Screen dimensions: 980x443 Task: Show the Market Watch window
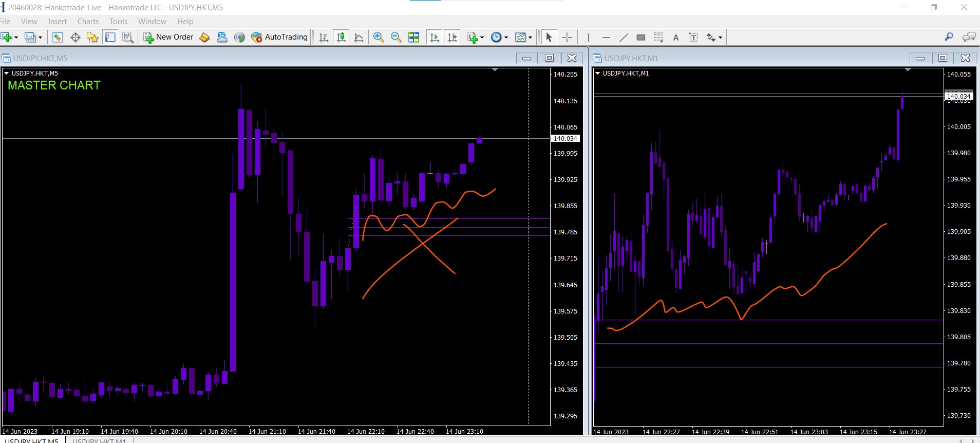pos(58,37)
